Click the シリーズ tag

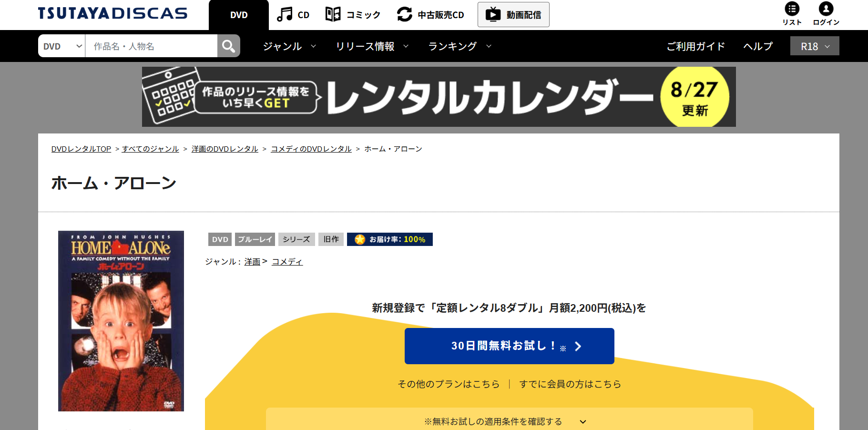coord(296,239)
